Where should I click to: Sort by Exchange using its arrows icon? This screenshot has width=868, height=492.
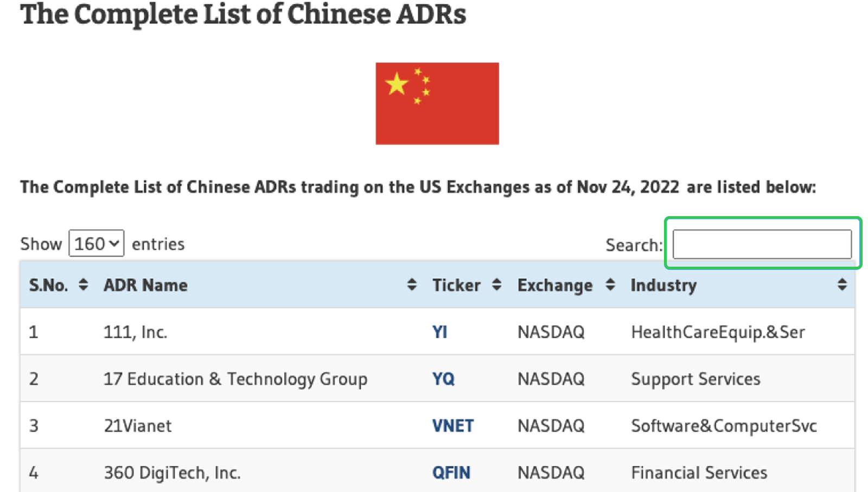pyautogui.click(x=610, y=285)
